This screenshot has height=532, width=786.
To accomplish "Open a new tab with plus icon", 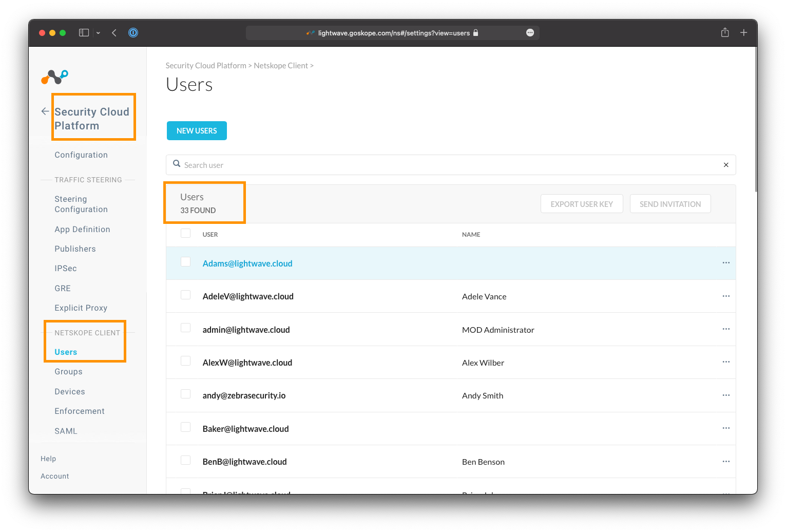I will (743, 33).
